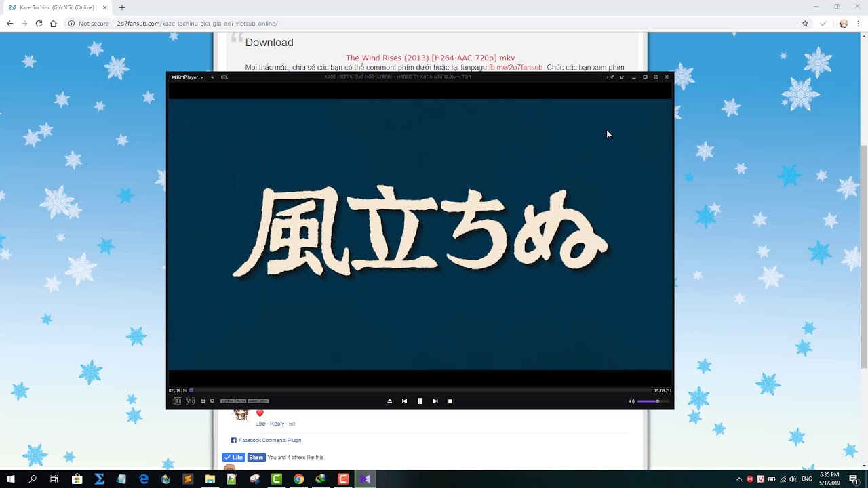
Task: Stop the video playback
Action: [x=450, y=401]
